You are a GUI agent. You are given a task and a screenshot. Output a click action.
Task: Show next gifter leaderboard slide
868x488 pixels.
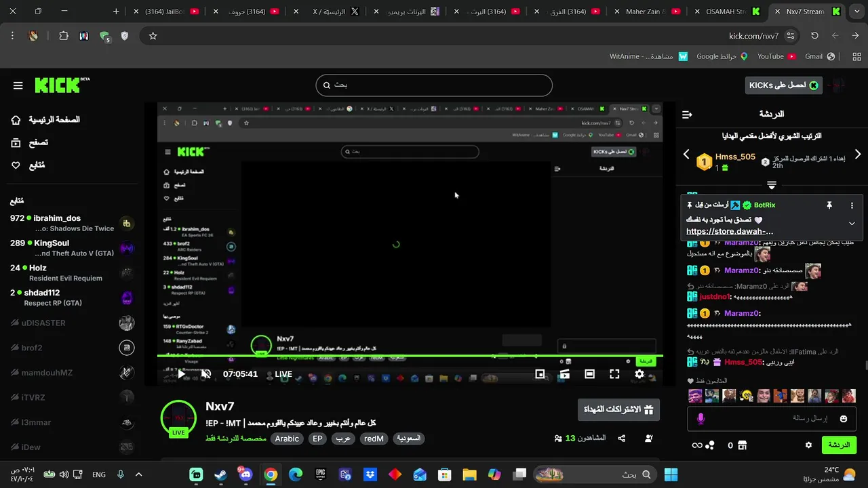click(x=858, y=155)
